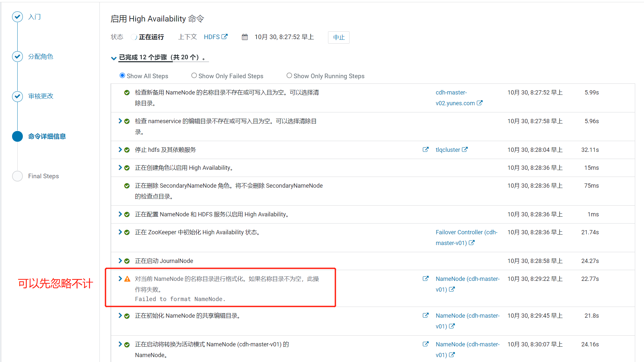This screenshot has height=362, width=644.
Task: Click green check icon on 正在启动 JournalNode step
Action: tap(127, 261)
